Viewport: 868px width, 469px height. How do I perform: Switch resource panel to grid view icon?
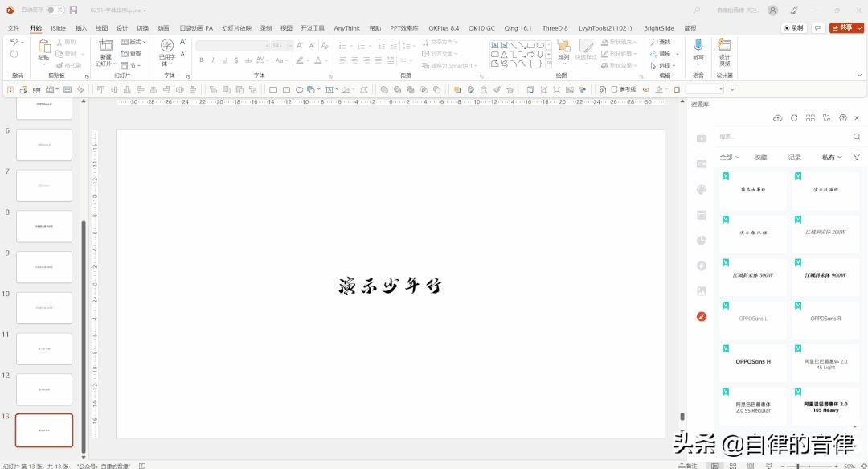[810, 118]
